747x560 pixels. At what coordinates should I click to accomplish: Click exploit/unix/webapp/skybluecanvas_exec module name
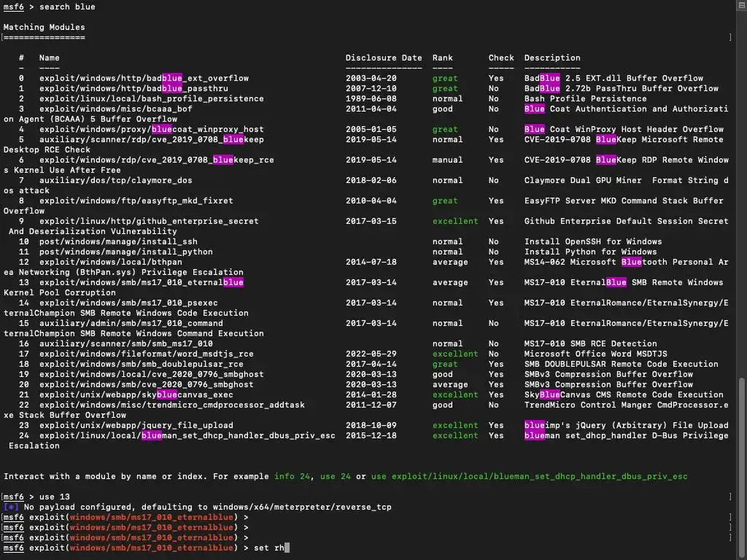tap(136, 395)
